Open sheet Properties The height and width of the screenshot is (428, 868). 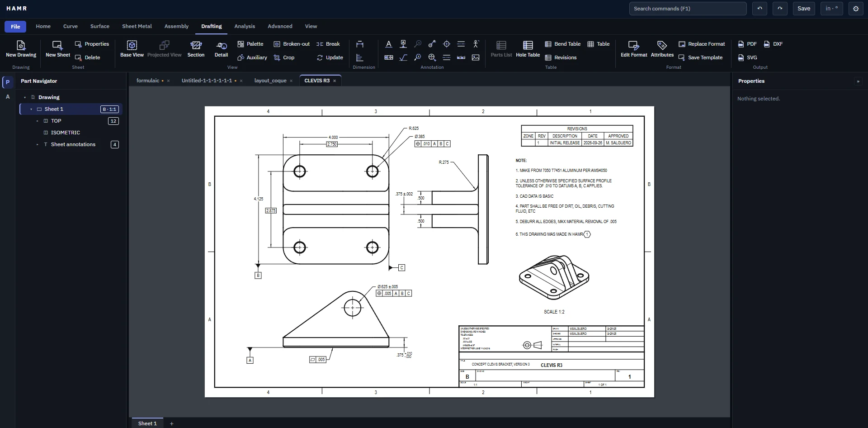pyautogui.click(x=92, y=44)
